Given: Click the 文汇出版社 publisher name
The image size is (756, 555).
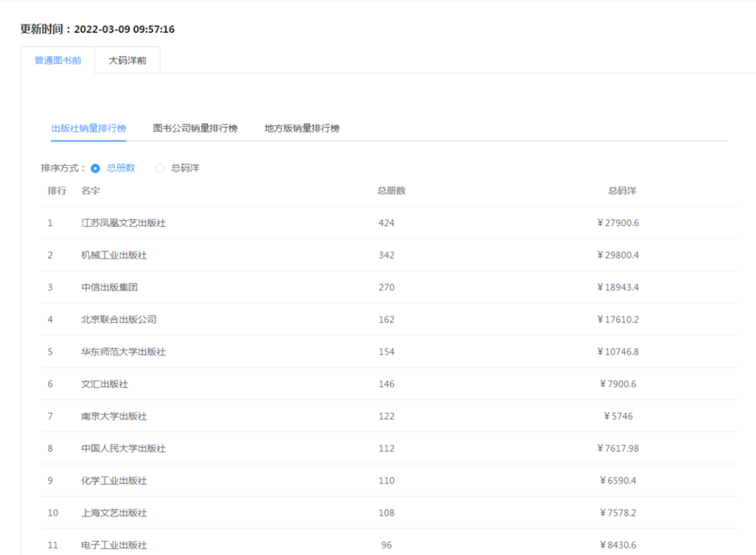Looking at the screenshot, I should pos(105,384).
